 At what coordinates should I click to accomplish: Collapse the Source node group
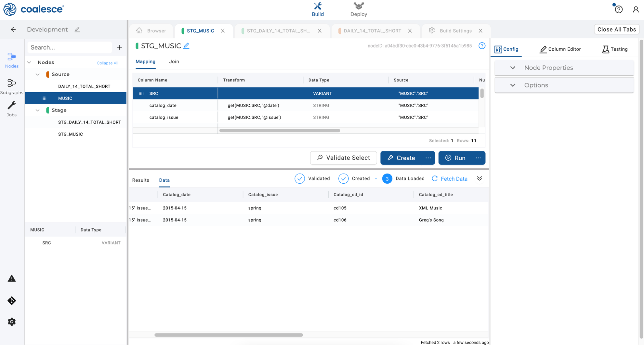click(38, 74)
